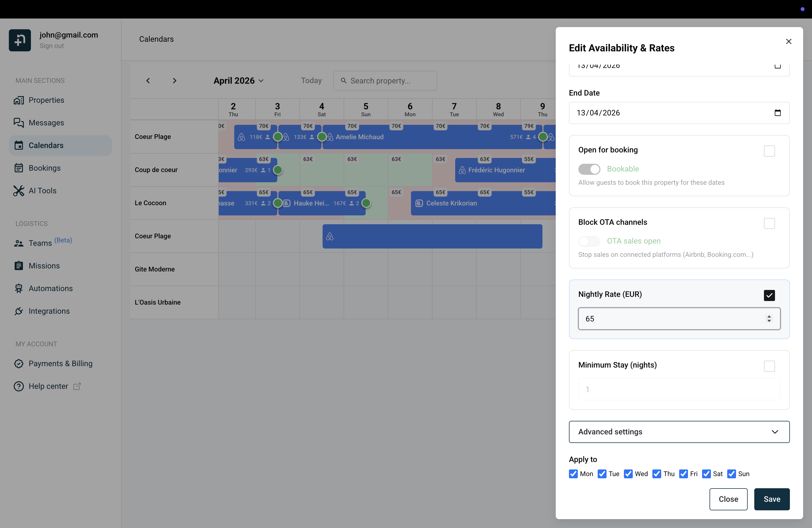Open the Automations section icon
The image size is (812, 528).
tap(19, 288)
